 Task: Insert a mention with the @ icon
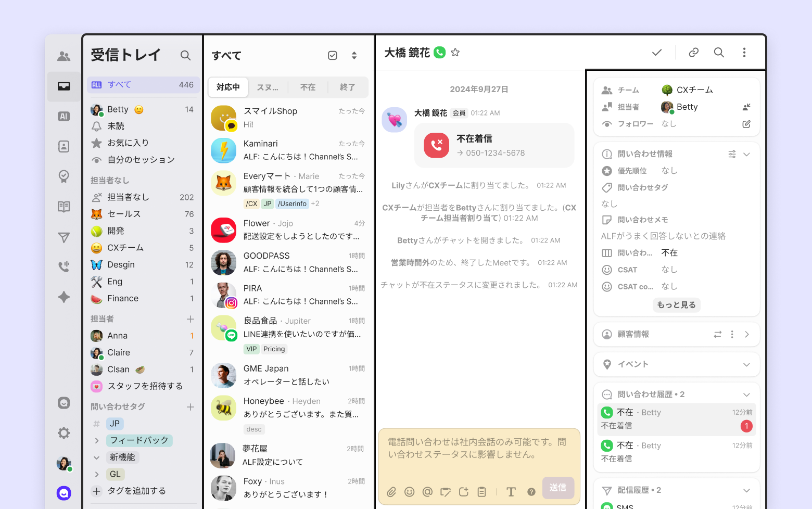(427, 491)
